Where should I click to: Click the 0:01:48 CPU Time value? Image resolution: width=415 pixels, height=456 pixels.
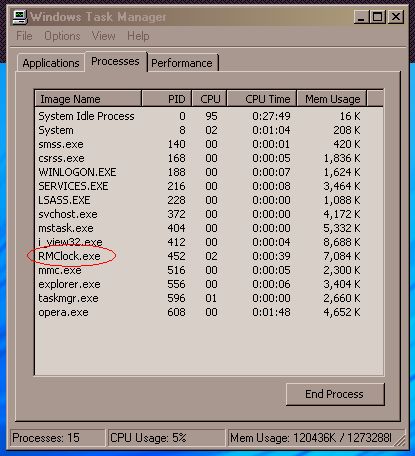[x=271, y=312]
